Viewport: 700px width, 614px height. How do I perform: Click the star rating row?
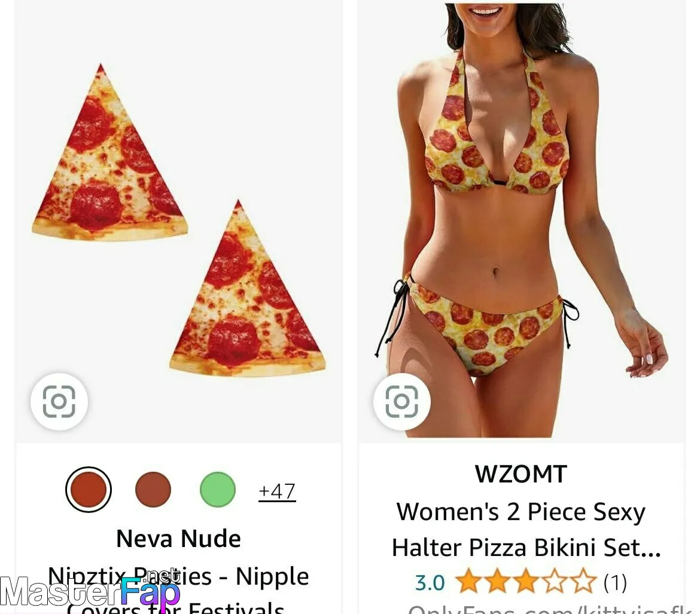(x=526, y=581)
